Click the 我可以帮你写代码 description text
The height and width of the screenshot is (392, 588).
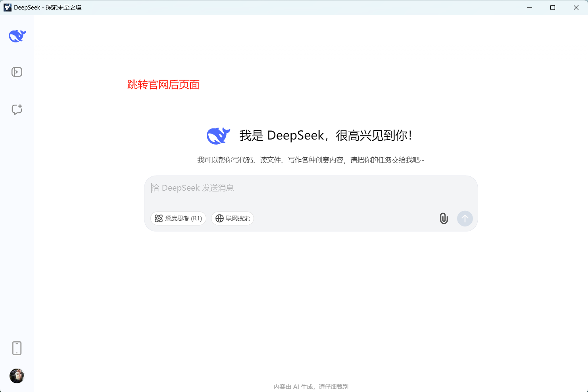[x=311, y=160]
